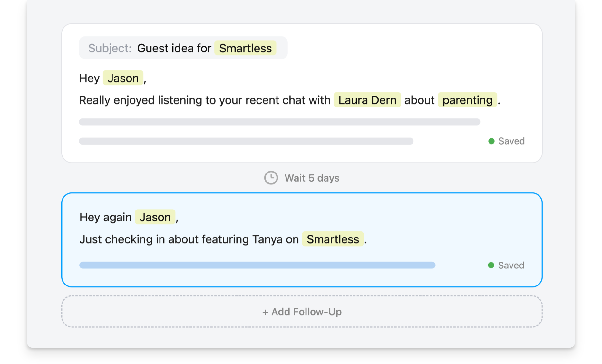Click the Saved label in the first email

511,141
